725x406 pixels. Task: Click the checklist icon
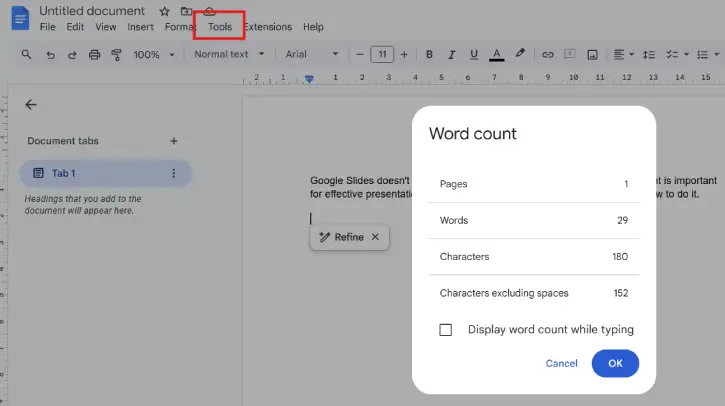click(672, 55)
